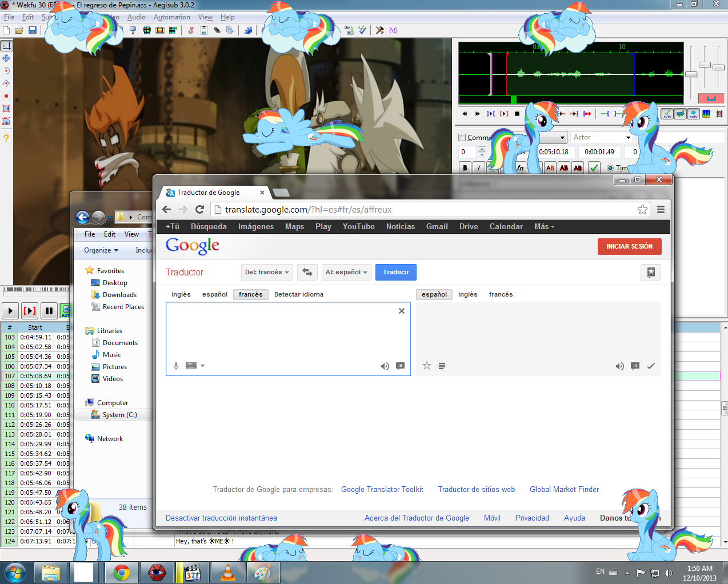Open the 'Más' dropdown in Google bar
Viewport: 728px width, 584px height.
coord(544,227)
